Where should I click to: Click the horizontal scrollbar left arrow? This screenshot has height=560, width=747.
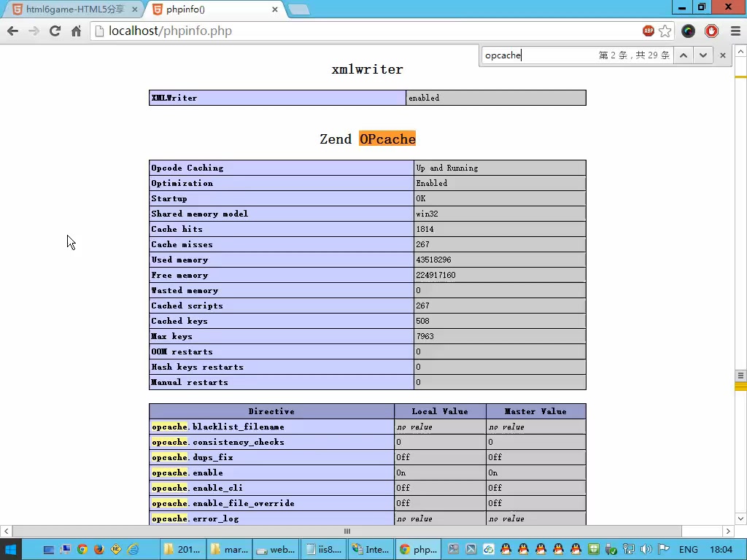[6, 531]
